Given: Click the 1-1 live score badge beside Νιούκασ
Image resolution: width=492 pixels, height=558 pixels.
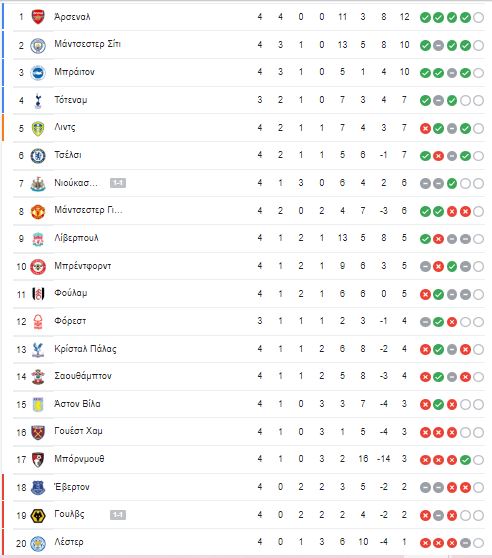Looking at the screenshot, I should click(118, 183).
